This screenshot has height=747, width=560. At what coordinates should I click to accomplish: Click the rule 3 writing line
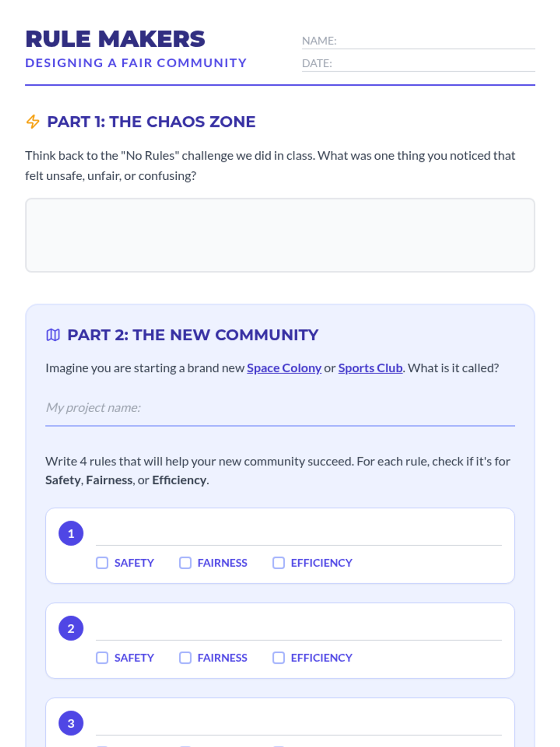point(299,725)
